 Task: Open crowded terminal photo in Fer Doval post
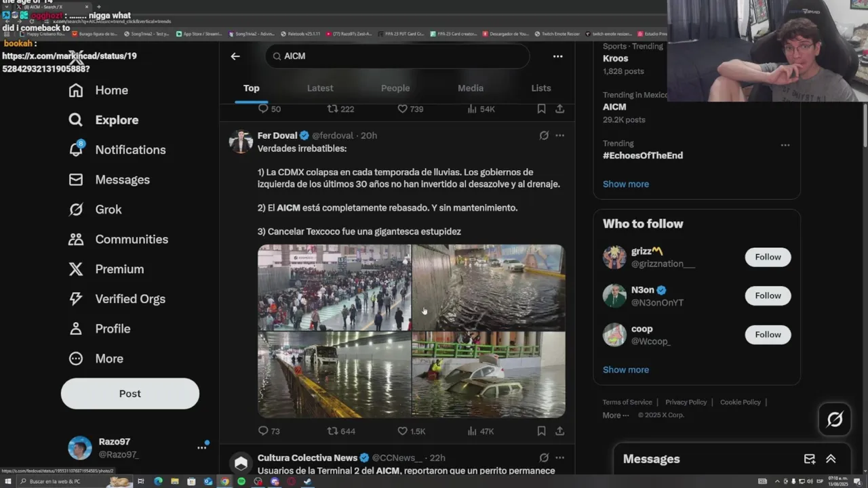pos(334,287)
